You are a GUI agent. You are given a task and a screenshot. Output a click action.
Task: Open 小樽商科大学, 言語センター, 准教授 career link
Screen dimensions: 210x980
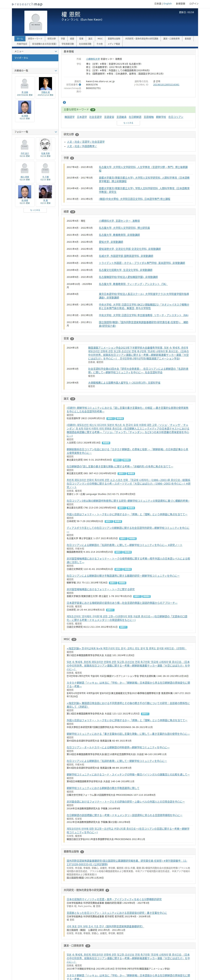(119, 221)
